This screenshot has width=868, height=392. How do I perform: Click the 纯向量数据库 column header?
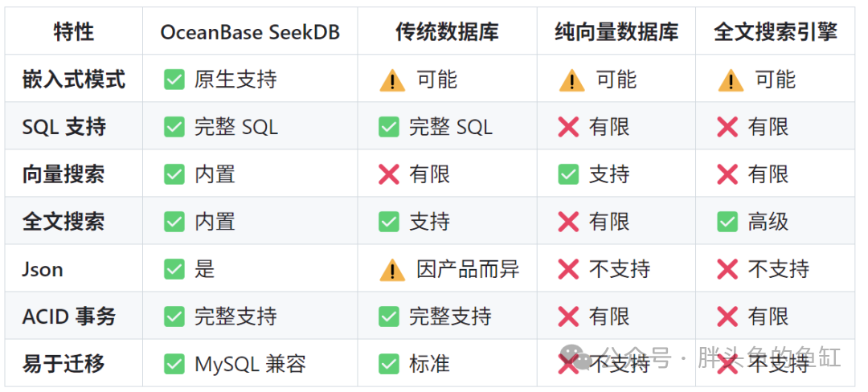[x=616, y=32]
